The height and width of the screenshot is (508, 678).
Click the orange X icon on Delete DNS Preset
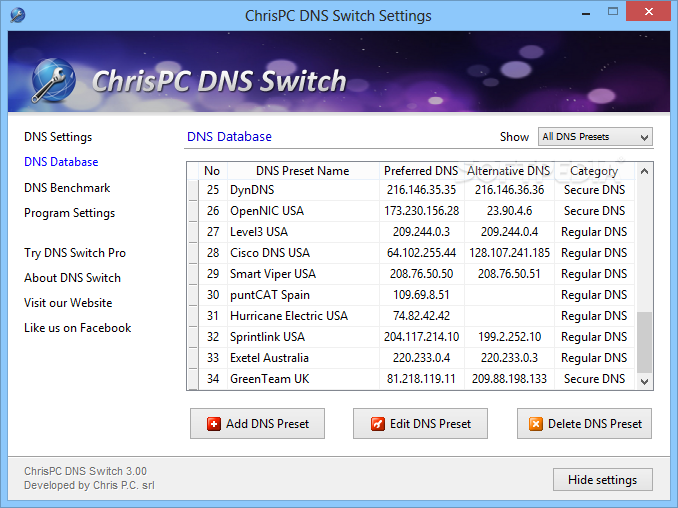tap(536, 424)
